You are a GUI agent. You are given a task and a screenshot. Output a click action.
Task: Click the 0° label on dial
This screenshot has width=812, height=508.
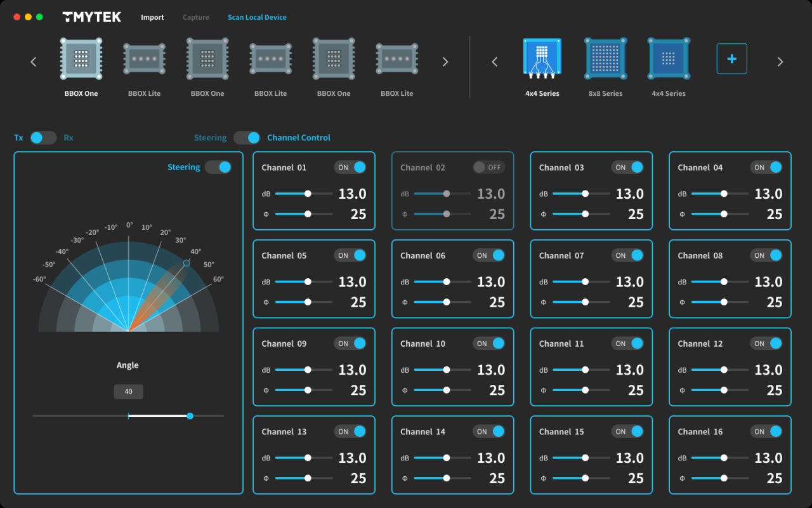(129, 225)
